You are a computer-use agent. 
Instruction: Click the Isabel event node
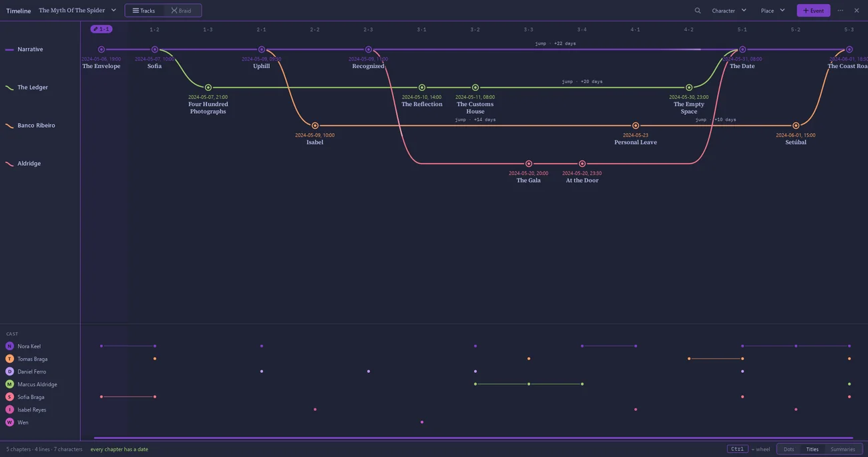pos(315,126)
